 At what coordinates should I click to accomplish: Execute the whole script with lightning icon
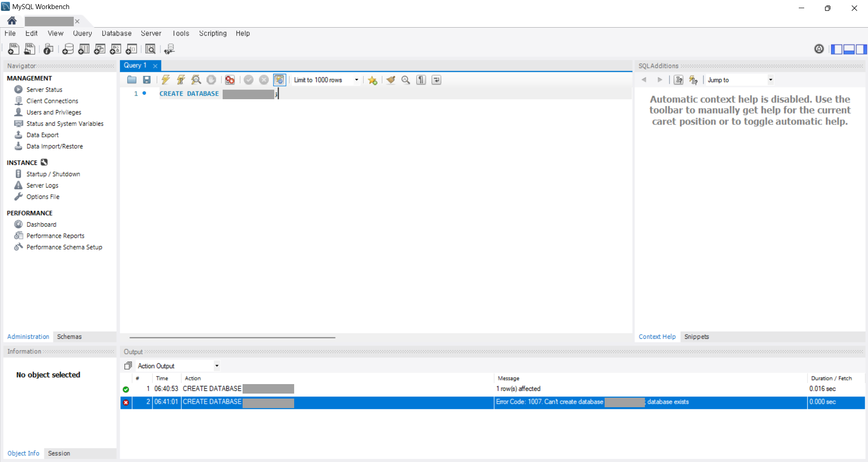pos(166,80)
